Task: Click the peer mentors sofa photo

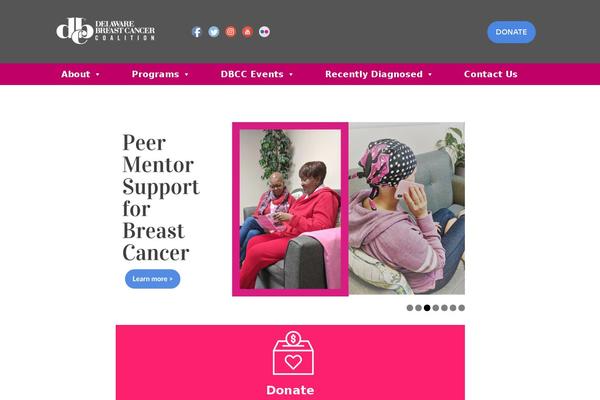Action: (290, 209)
